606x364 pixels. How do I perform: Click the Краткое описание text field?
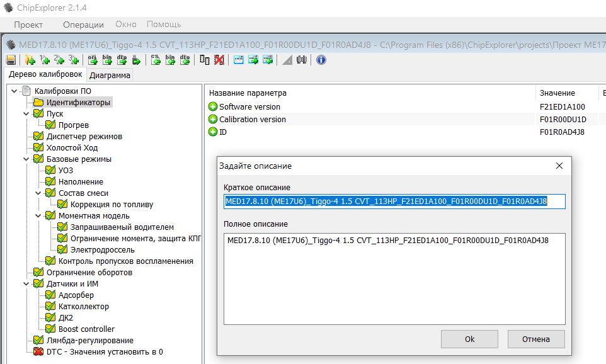(x=394, y=202)
